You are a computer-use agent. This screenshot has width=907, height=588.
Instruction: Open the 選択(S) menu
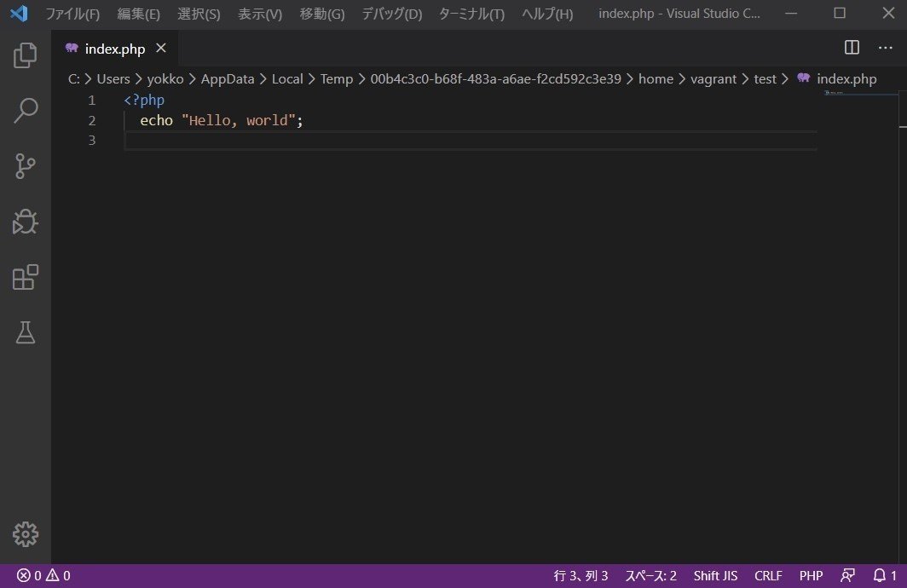199,14
